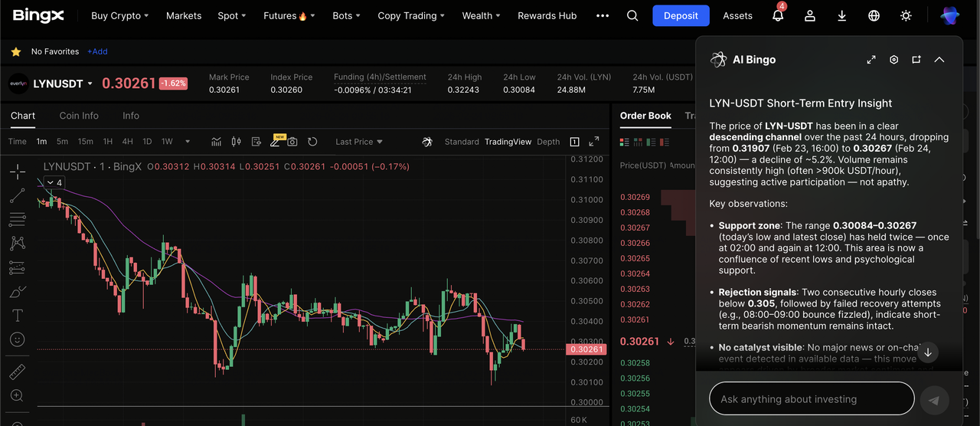Screen dimensions: 980x426
Task: Start a new AI Bingo chat
Action: coord(916,60)
